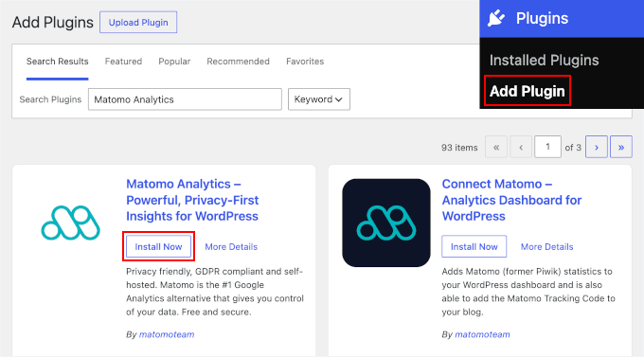Open matomoteam author link under Matomo Analytics
Viewport: 644px width, 357px height.
[x=167, y=334]
